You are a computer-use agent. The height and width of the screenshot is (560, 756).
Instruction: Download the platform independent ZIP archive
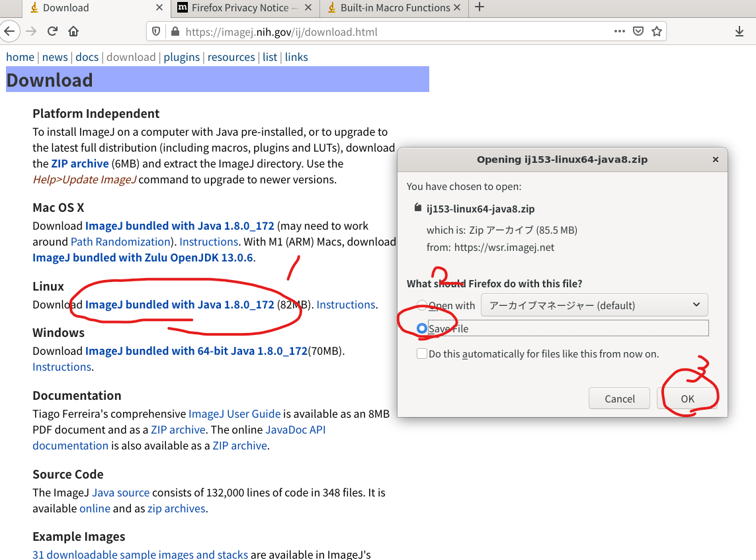pyautogui.click(x=80, y=163)
